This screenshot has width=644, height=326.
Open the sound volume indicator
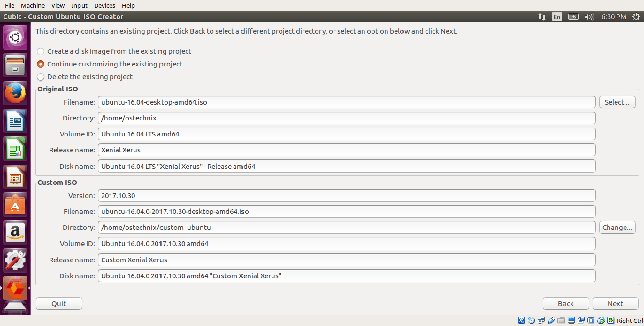(x=589, y=17)
